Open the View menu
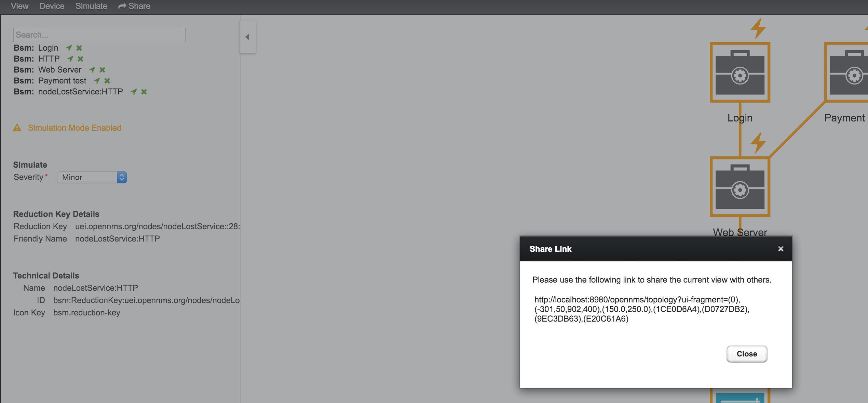This screenshot has width=868, height=403. click(x=19, y=6)
